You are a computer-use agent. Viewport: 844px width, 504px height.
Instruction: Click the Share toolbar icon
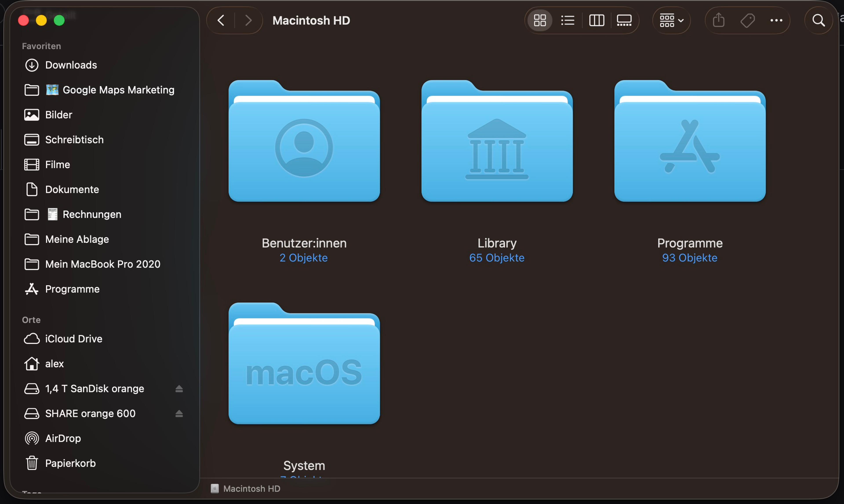point(718,20)
